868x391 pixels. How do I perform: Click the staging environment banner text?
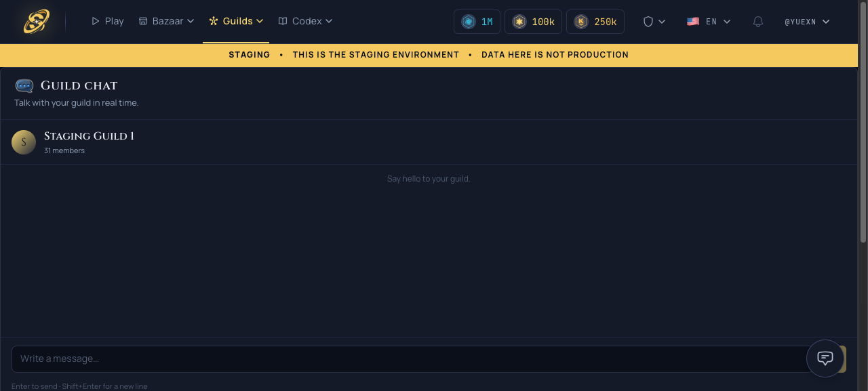click(x=429, y=55)
